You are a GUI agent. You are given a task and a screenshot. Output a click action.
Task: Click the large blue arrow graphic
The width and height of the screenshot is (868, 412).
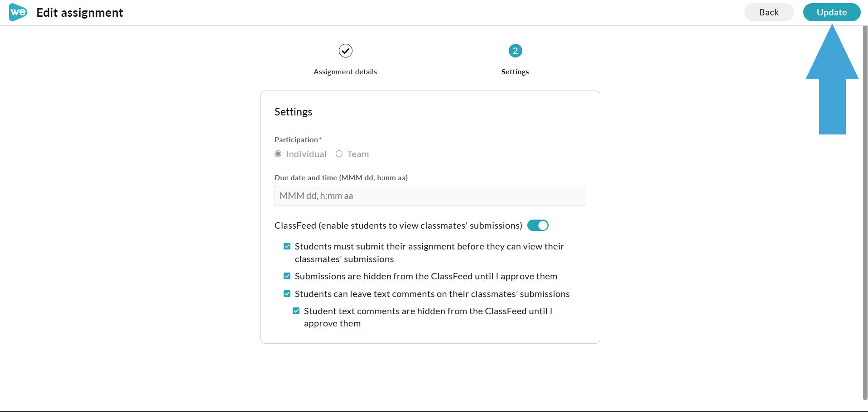coord(832,80)
